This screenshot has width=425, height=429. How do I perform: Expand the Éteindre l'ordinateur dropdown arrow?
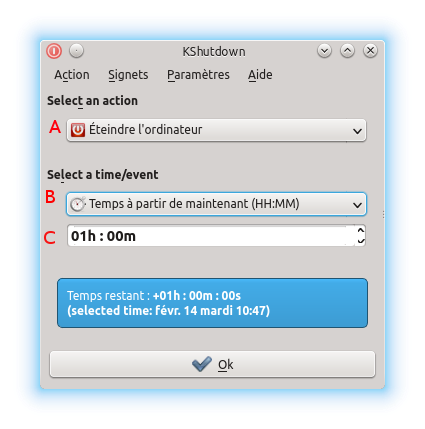point(357,131)
